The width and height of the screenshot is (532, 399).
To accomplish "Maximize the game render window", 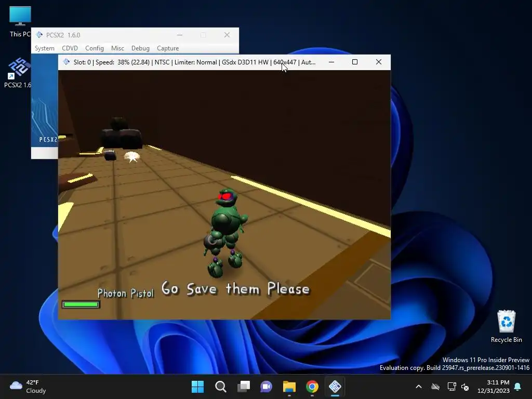I will point(355,62).
